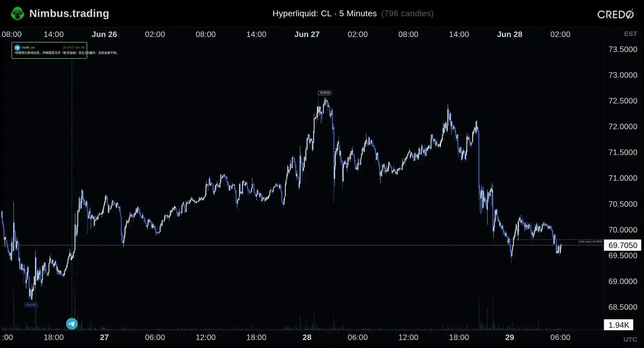Screen dimensions: 644x348
Task: Select the 68.6200 low price label
Action: tap(31, 305)
